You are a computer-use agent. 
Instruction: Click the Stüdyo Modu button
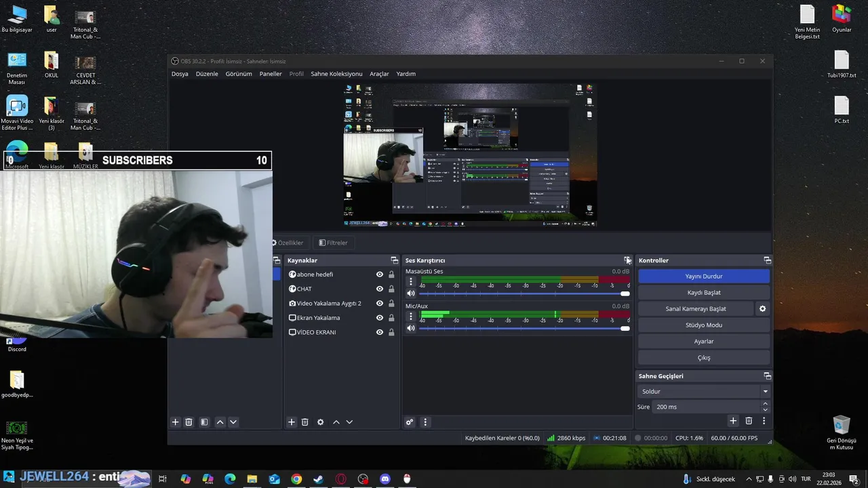point(704,325)
